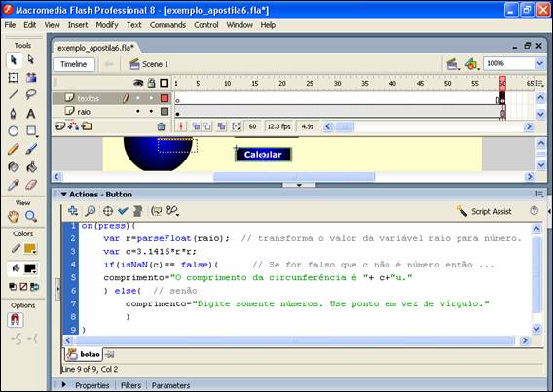This screenshot has height=392, width=553.
Task: Open the Control menu
Action: pyautogui.click(x=206, y=25)
